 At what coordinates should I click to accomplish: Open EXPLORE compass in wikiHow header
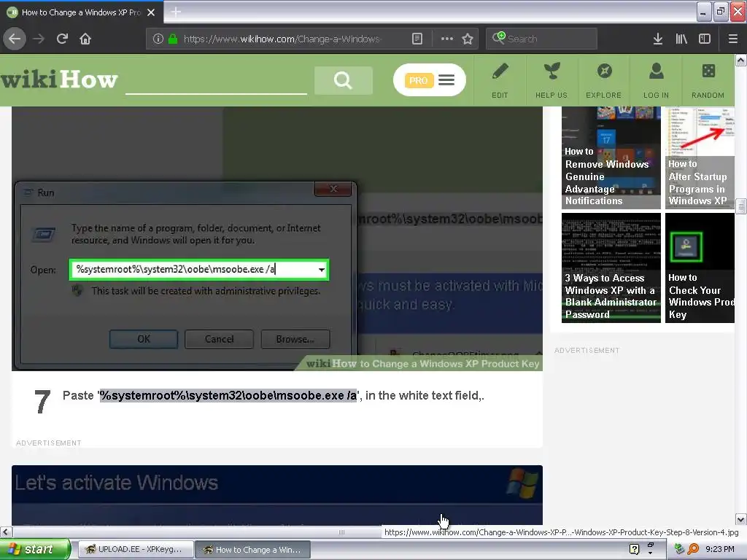pyautogui.click(x=603, y=80)
